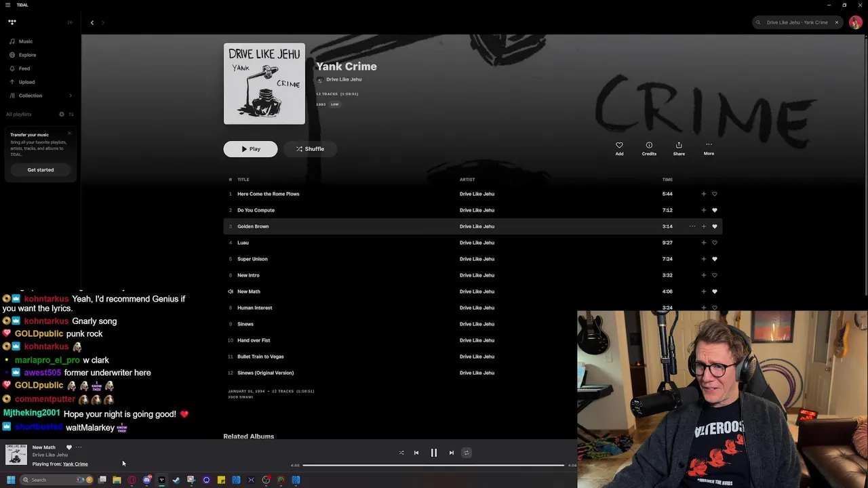The height and width of the screenshot is (488, 868).
Task: Favorite the New Intro track
Action: [715, 275]
